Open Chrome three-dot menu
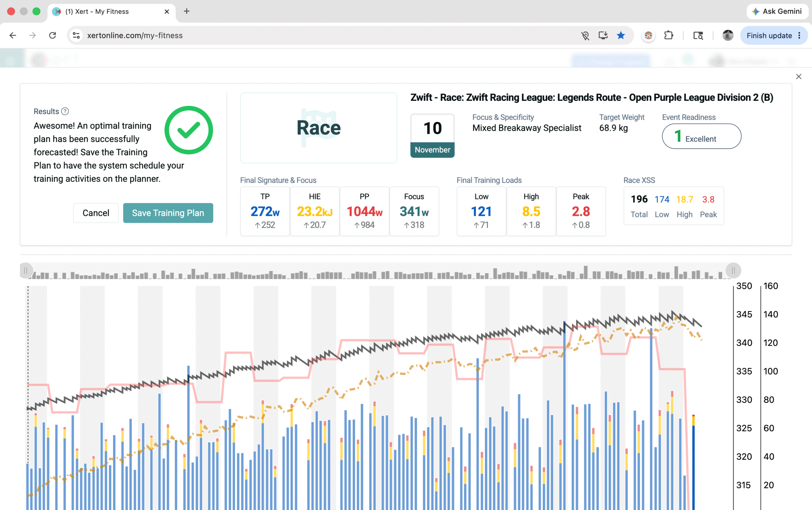812x510 pixels. [x=799, y=36]
